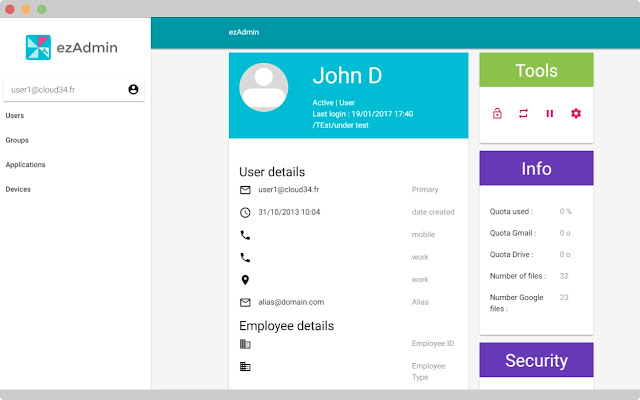Click the location pin icon

[x=245, y=280]
